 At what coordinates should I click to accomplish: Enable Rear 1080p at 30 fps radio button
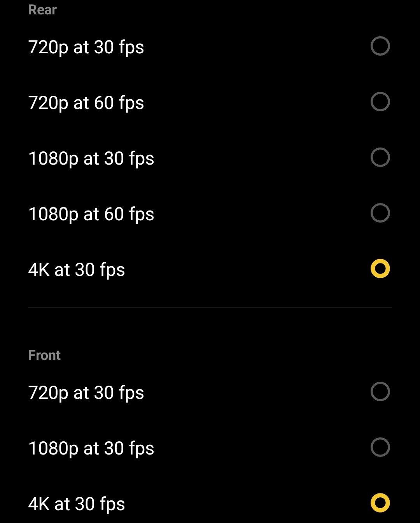380,158
